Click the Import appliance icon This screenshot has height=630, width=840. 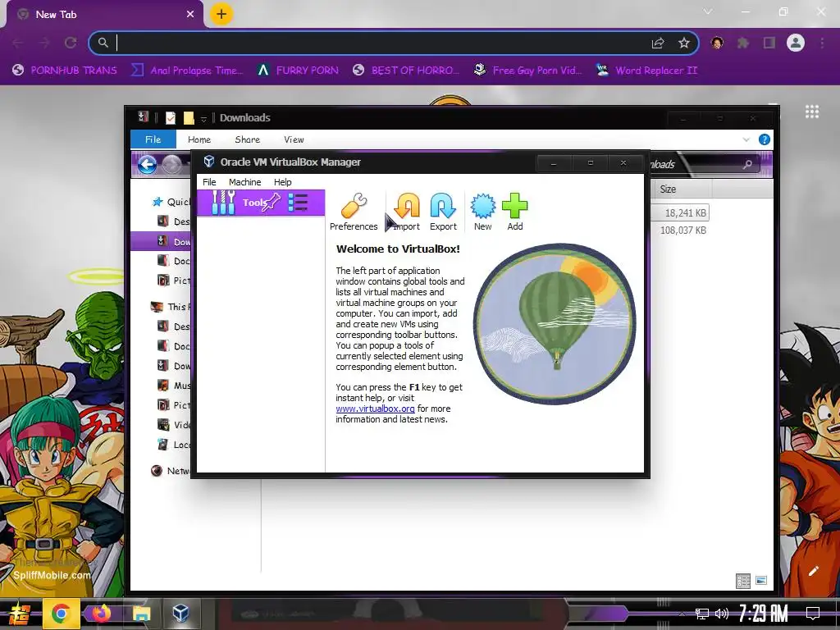(407, 212)
